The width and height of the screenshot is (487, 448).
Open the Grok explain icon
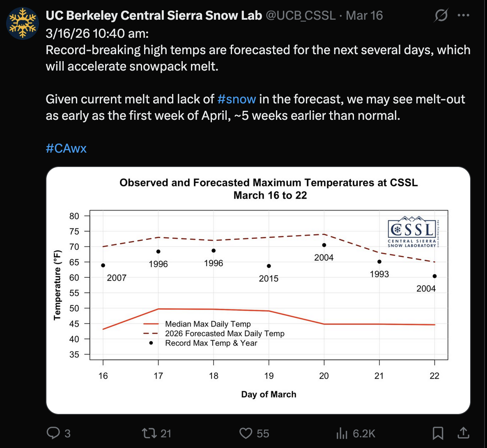[x=441, y=16]
